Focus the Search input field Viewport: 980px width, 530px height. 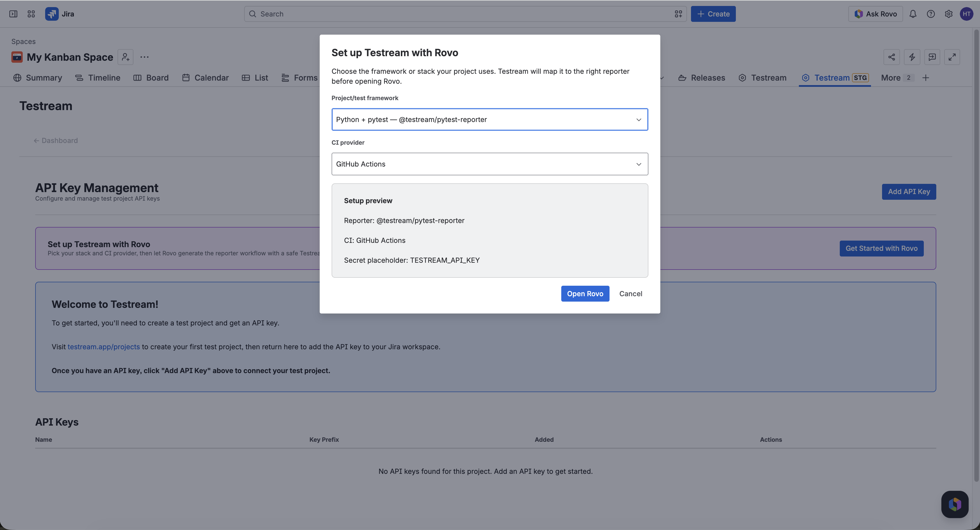465,14
